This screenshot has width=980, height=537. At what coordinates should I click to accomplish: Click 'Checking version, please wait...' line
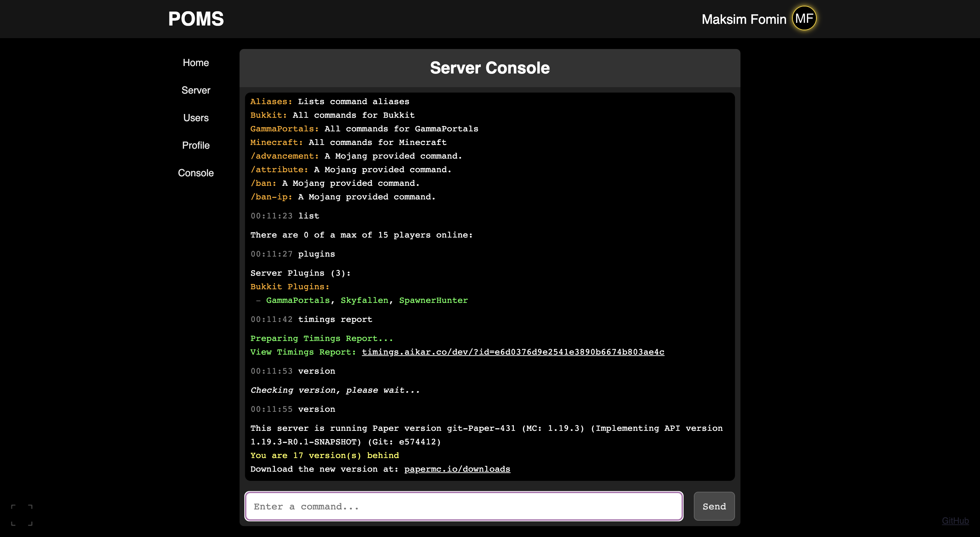pyautogui.click(x=335, y=390)
